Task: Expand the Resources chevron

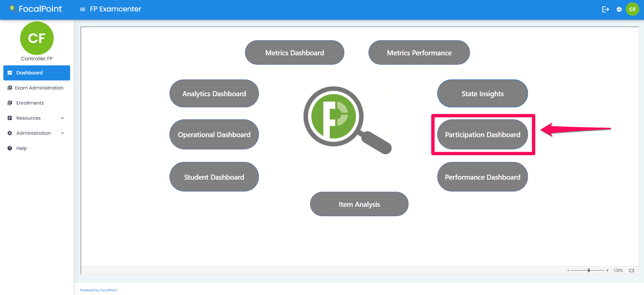Action: point(62,118)
